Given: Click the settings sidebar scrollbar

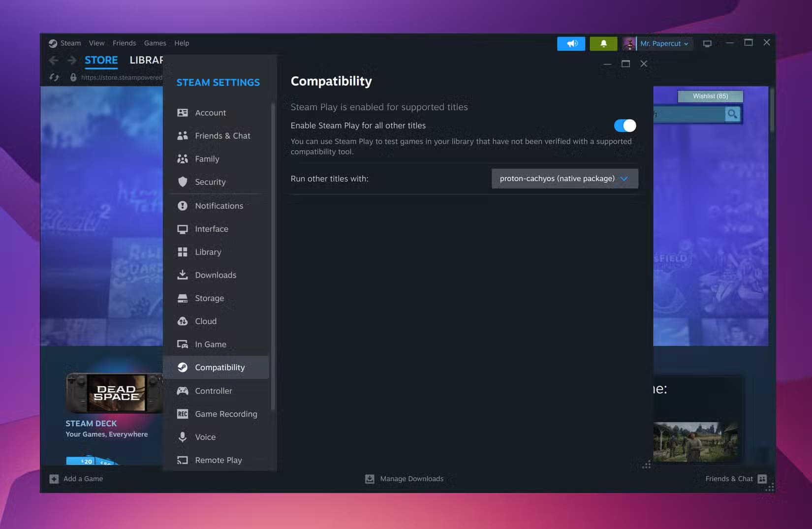Looking at the screenshot, I should pos(273,256).
